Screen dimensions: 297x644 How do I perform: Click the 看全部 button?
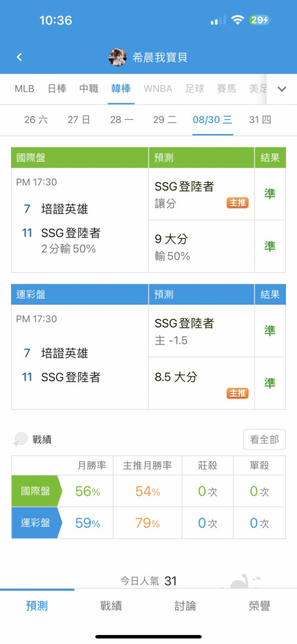(x=264, y=439)
